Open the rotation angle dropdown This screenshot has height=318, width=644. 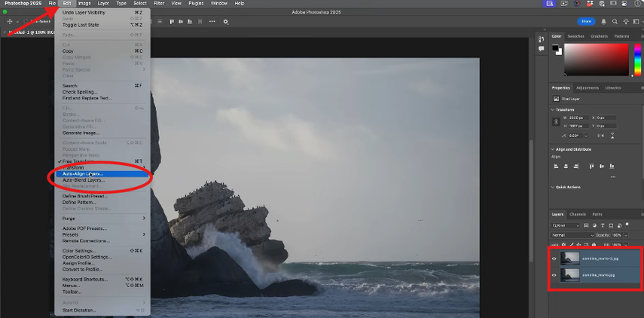586,136
